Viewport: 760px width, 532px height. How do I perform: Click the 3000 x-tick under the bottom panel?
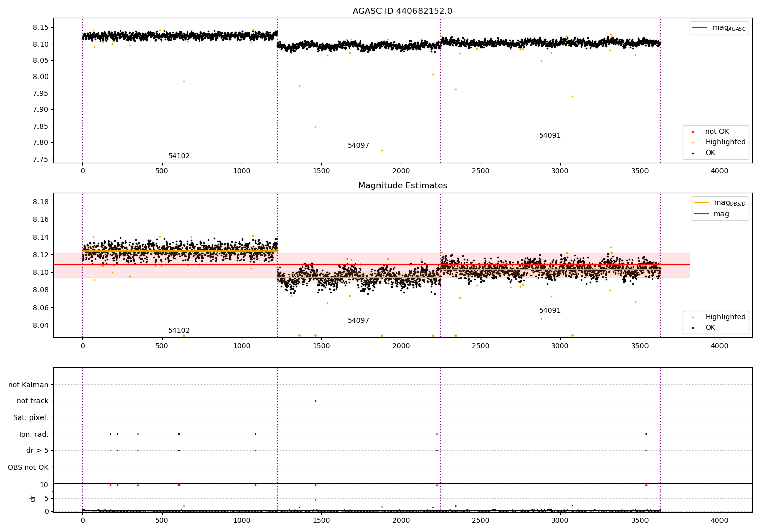[x=560, y=520]
